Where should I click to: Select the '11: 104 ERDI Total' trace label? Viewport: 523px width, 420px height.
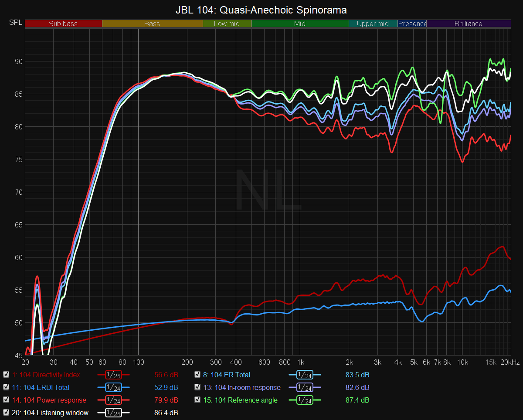coord(41,387)
